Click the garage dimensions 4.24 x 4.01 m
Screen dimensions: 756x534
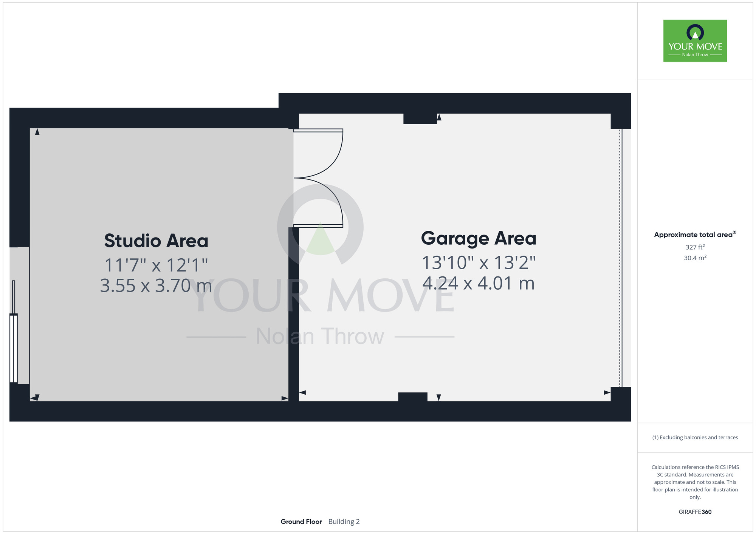point(479,283)
